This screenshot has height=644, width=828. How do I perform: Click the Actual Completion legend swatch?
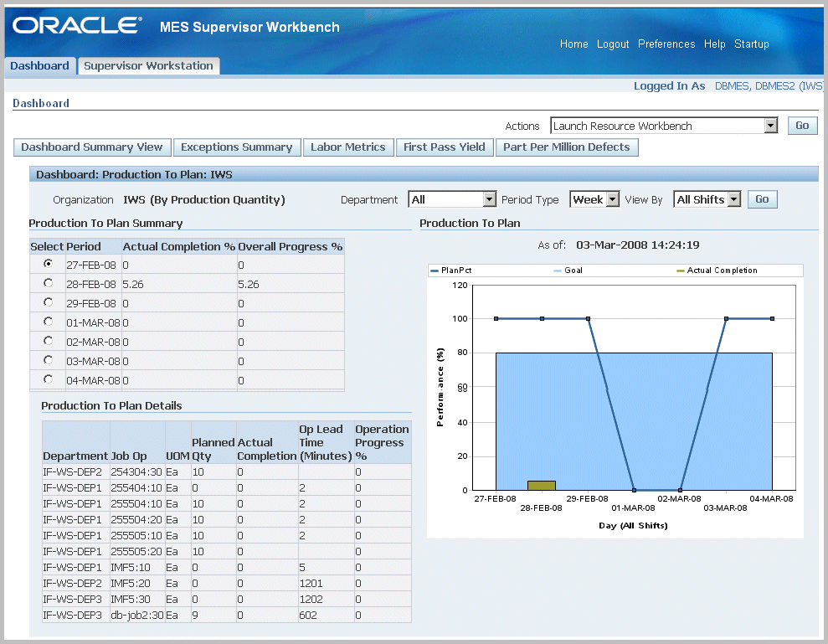[681, 270]
